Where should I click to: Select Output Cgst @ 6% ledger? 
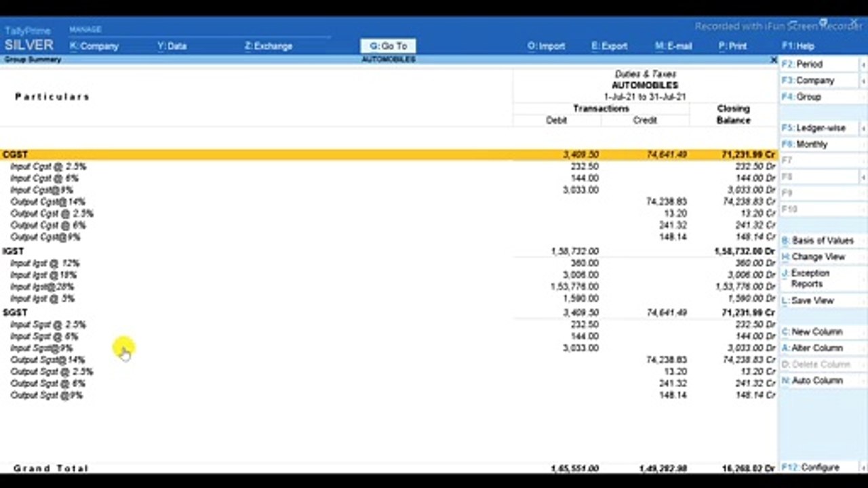(x=48, y=225)
